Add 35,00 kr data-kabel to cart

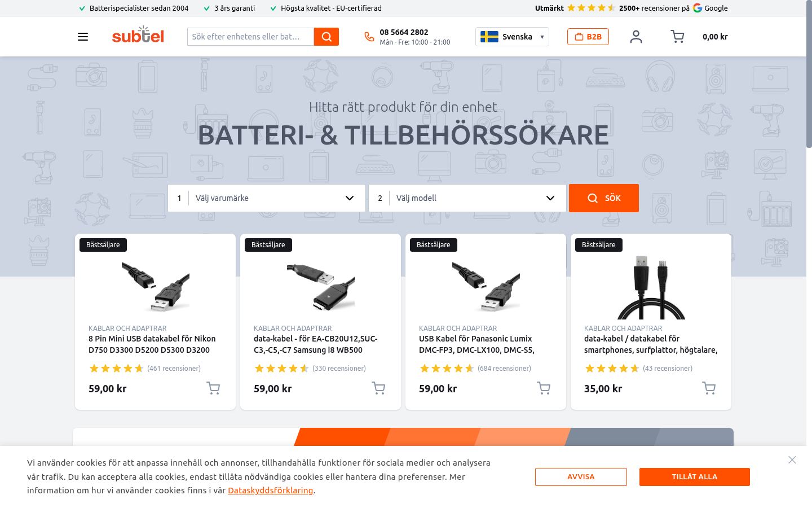pos(709,388)
